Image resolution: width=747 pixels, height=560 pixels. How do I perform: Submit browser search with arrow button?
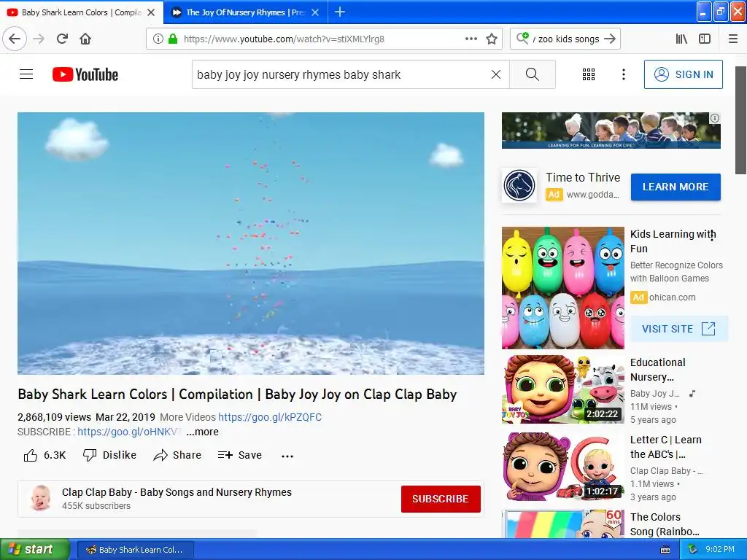[x=610, y=39]
